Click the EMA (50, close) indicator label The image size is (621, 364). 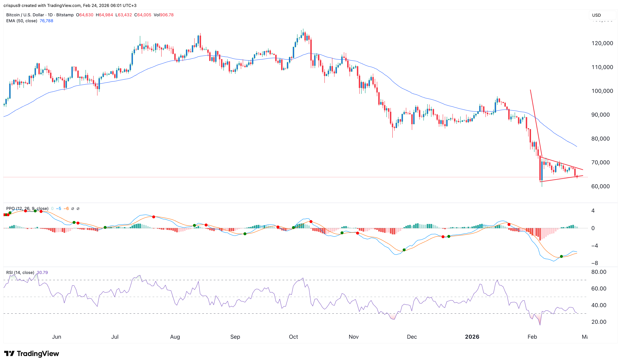click(x=22, y=21)
